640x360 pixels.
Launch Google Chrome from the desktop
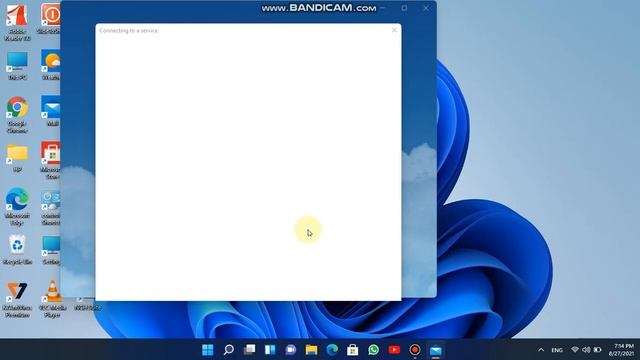pos(17,114)
